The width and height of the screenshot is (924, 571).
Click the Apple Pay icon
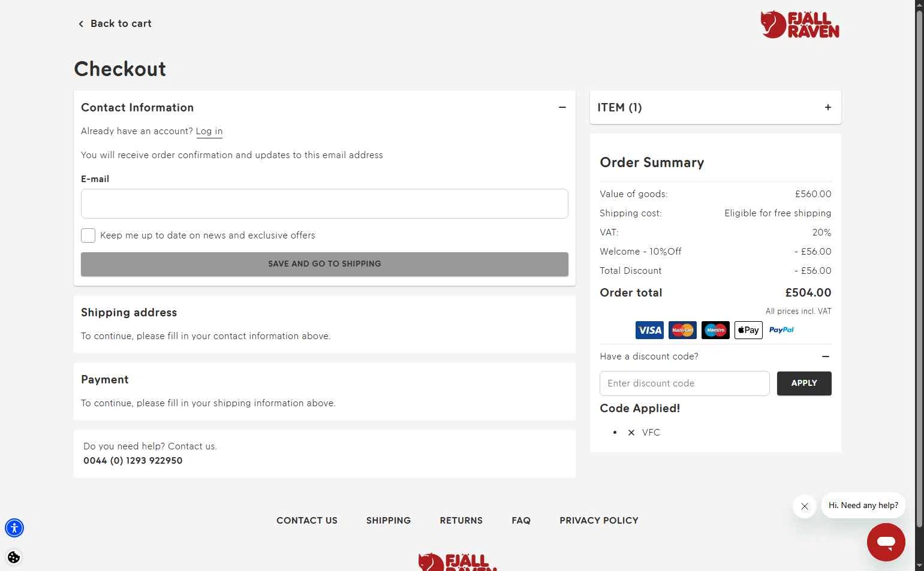(x=748, y=330)
